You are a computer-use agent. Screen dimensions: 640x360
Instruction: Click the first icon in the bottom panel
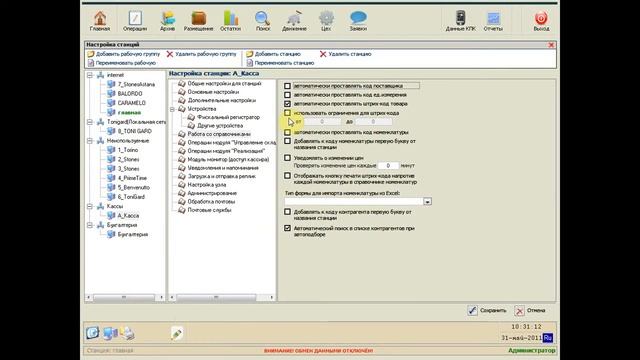tap(93, 333)
